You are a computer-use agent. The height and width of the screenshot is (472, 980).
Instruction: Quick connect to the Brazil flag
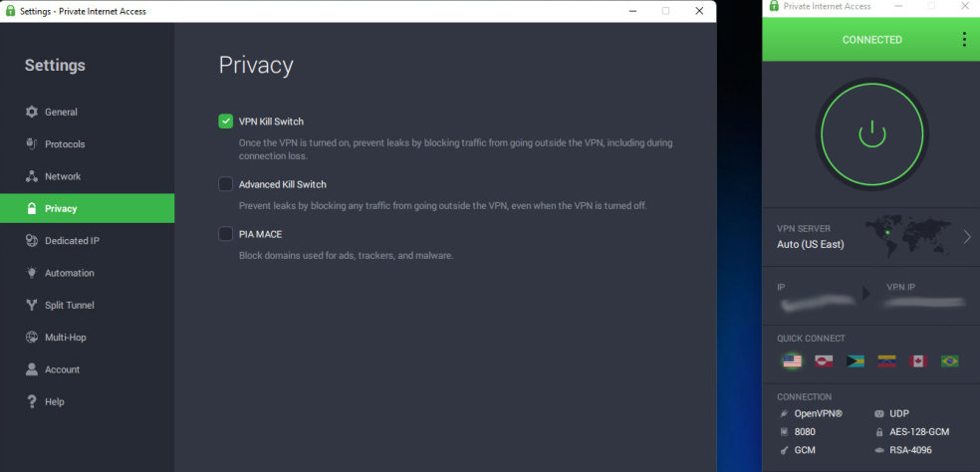tap(949, 361)
